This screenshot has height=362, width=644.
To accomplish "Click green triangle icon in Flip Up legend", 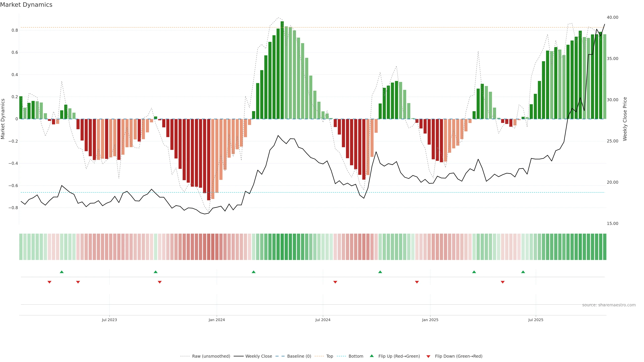I will click(x=372, y=356).
